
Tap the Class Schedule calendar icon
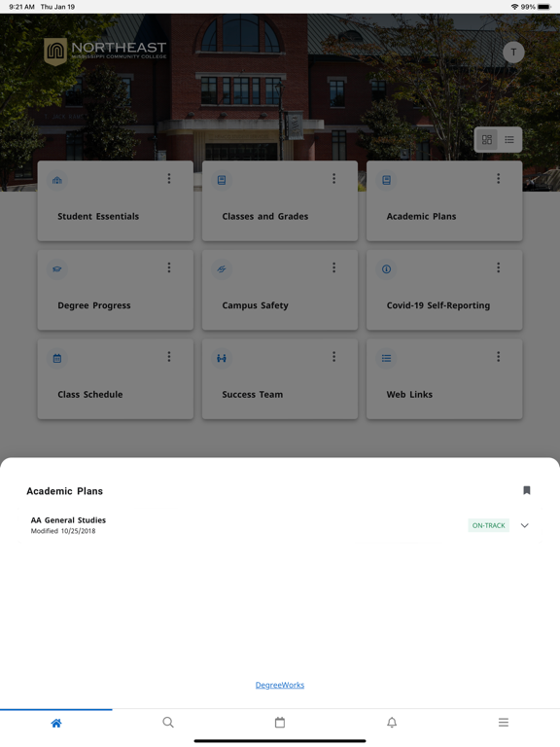[57, 358]
